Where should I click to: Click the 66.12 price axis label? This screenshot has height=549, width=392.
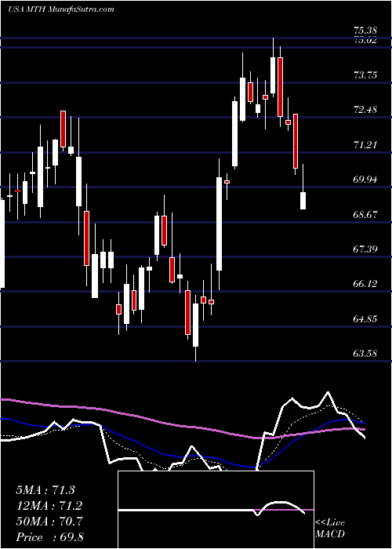pos(365,284)
